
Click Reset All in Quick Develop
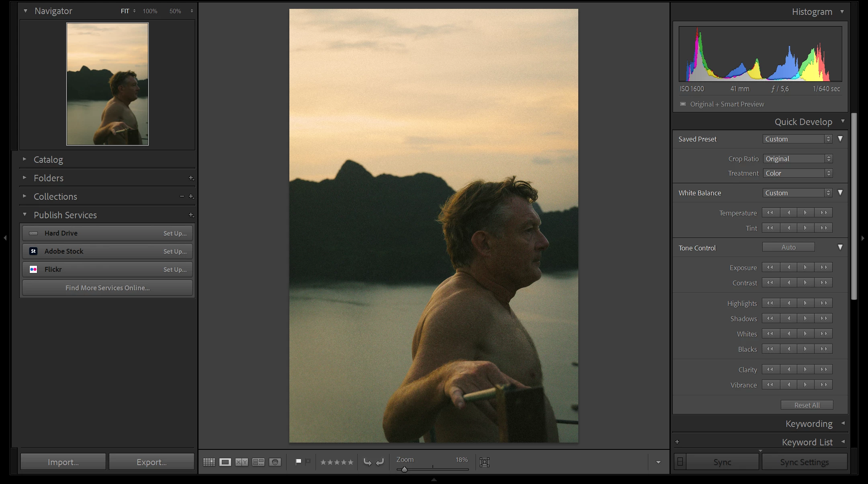click(x=807, y=405)
